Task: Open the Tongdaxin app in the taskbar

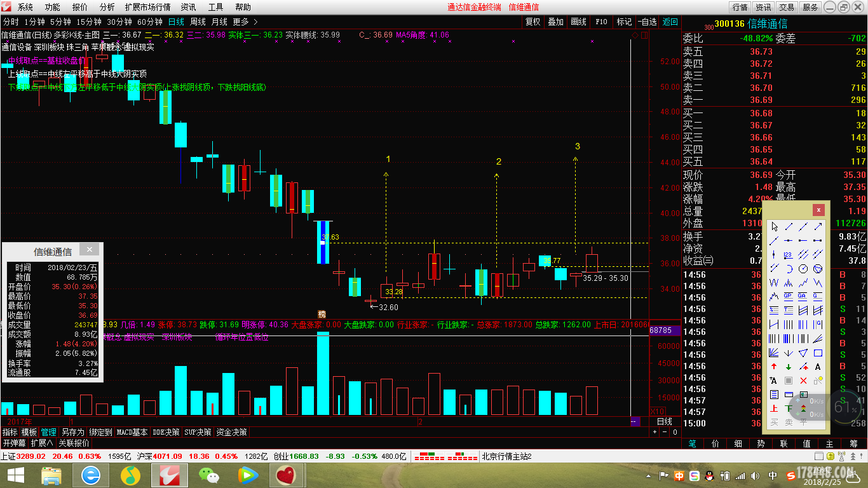Action: 171,475
